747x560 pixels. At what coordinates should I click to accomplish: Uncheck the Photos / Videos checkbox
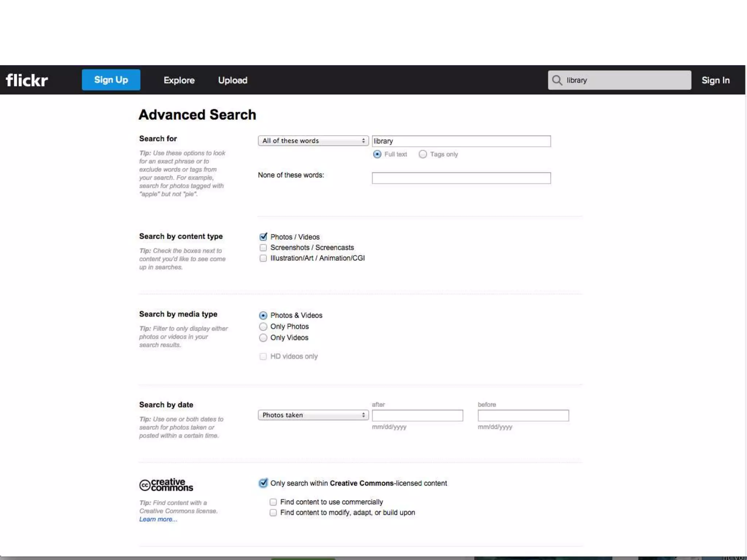[x=263, y=237]
